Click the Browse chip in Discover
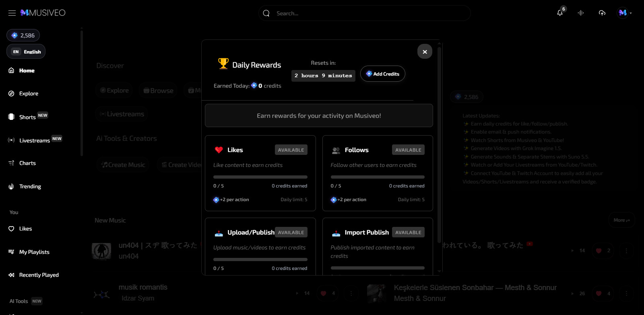 159,91
